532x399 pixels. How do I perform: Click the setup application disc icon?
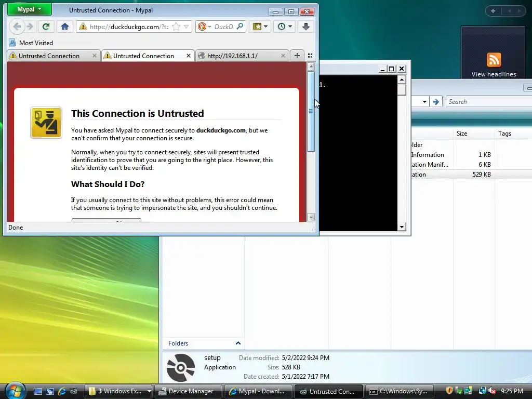tap(181, 367)
